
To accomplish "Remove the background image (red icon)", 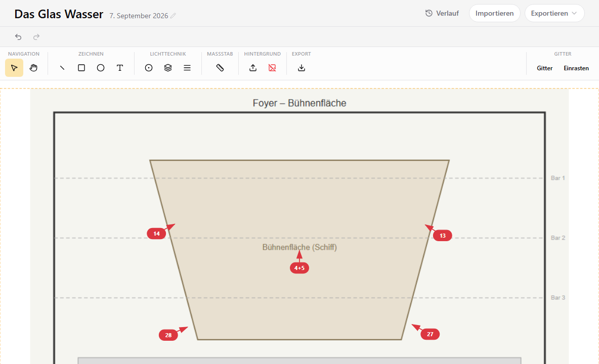I will coord(272,68).
